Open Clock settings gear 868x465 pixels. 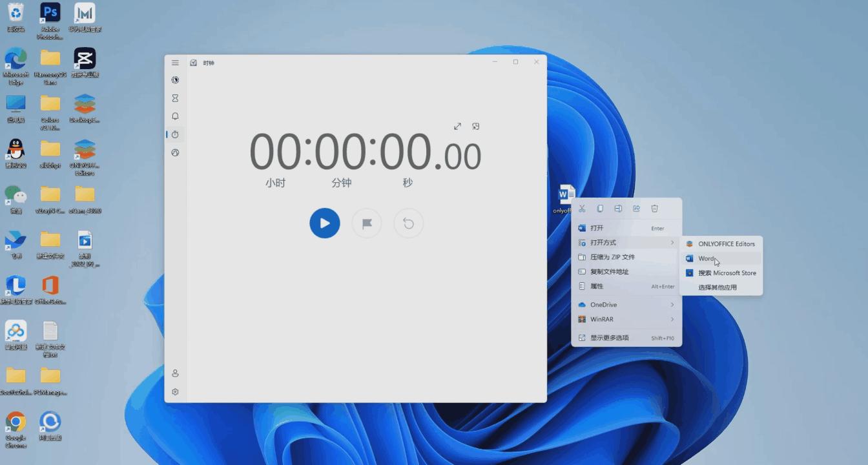(x=175, y=392)
